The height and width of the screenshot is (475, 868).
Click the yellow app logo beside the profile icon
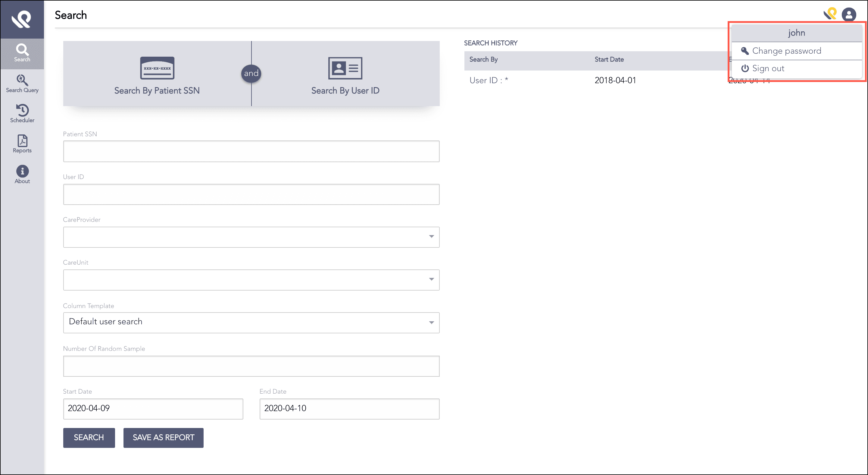pos(830,14)
